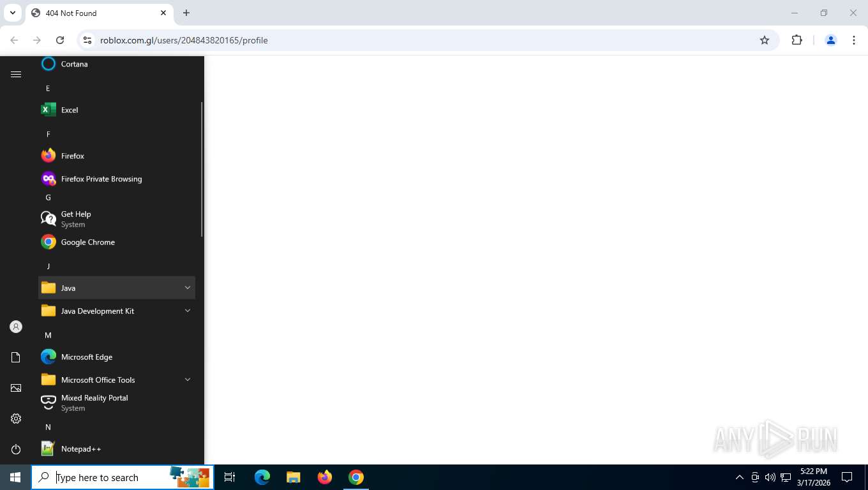Select the 404 Not Found tab
This screenshot has height=490, width=868.
click(99, 13)
